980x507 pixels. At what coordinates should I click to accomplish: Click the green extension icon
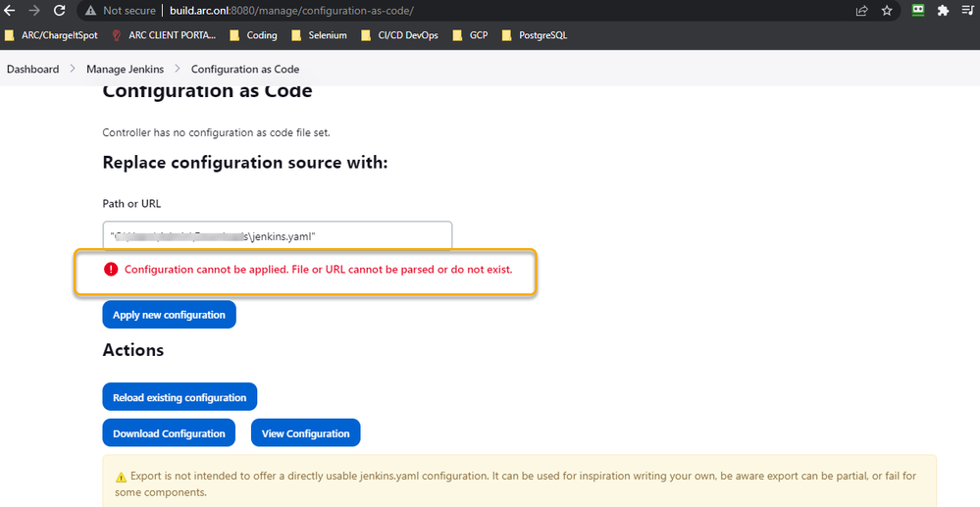pos(918,11)
